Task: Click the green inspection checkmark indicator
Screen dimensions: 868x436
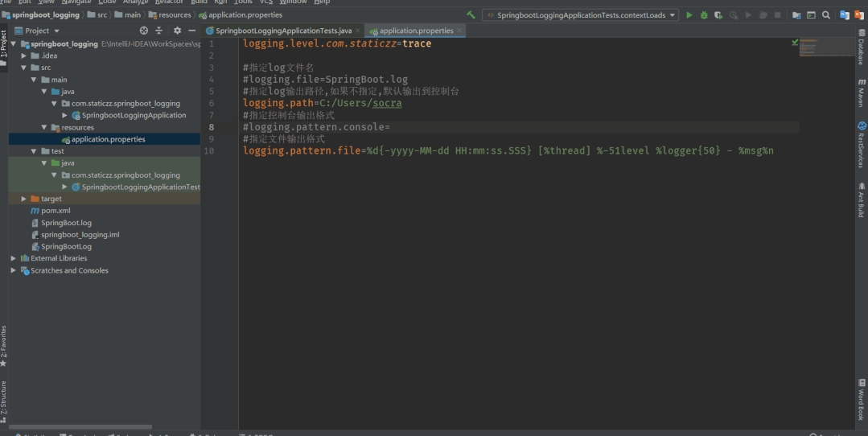Action: pos(795,43)
